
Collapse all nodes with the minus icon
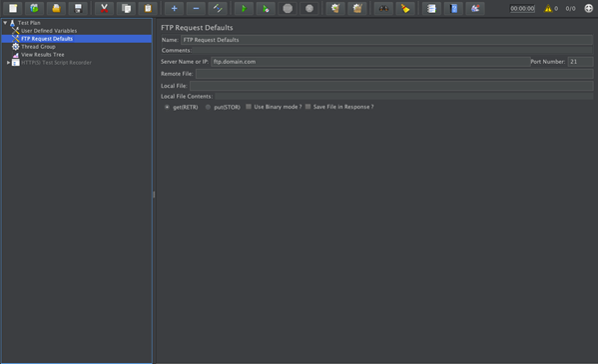tap(196, 8)
